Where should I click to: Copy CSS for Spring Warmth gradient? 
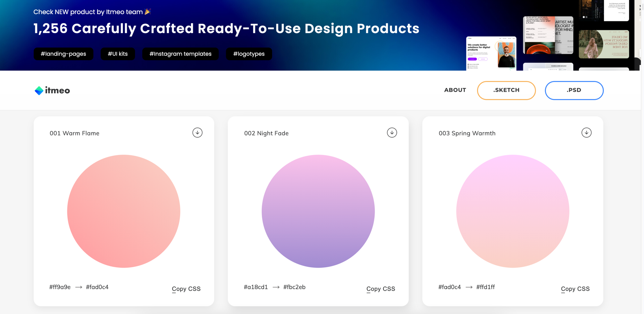[x=575, y=289]
